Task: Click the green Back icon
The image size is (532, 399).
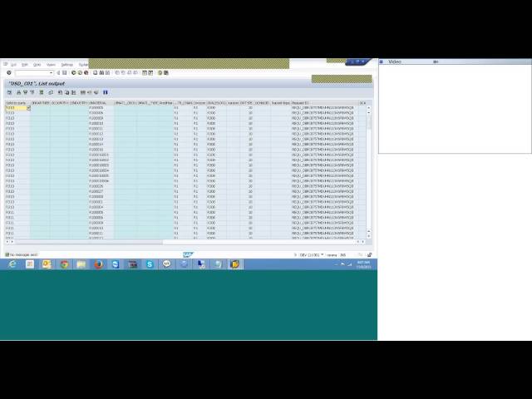Action: pos(74,72)
